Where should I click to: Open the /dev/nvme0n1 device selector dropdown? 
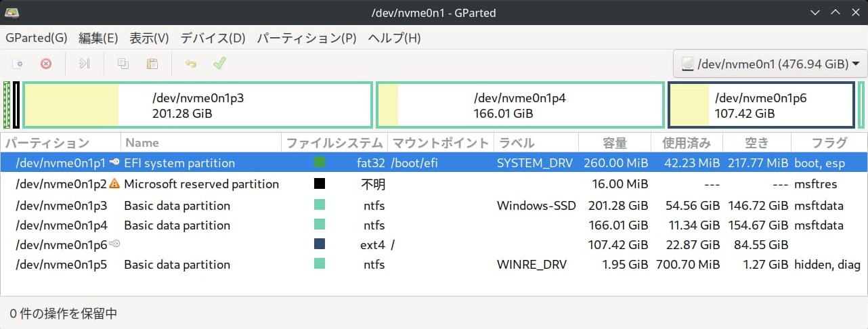coord(770,64)
